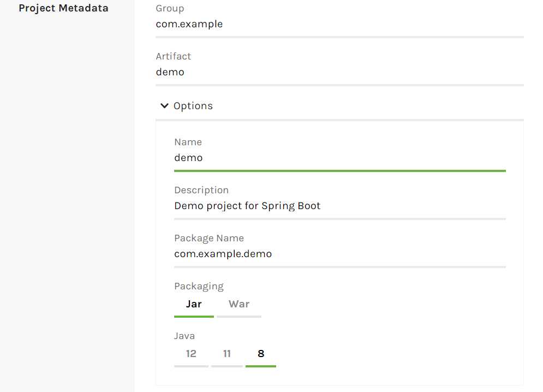543x392 pixels.
Task: Click the Java section label
Action: pos(184,336)
